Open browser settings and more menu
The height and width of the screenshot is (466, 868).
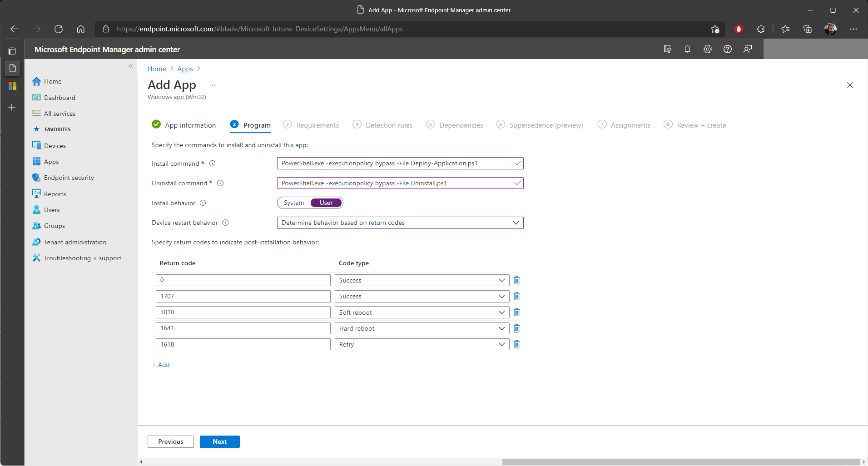(853, 29)
